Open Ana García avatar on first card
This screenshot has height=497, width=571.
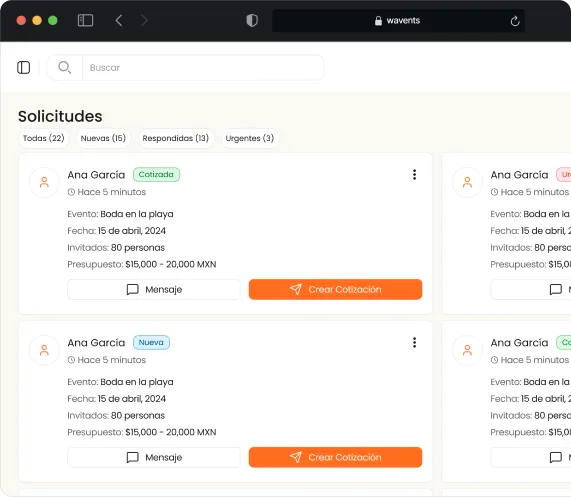click(x=44, y=182)
